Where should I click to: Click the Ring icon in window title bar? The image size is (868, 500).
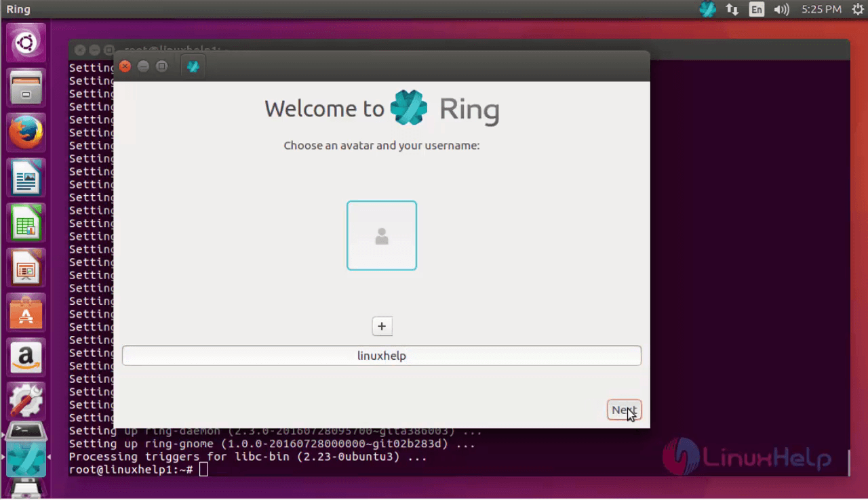click(193, 66)
